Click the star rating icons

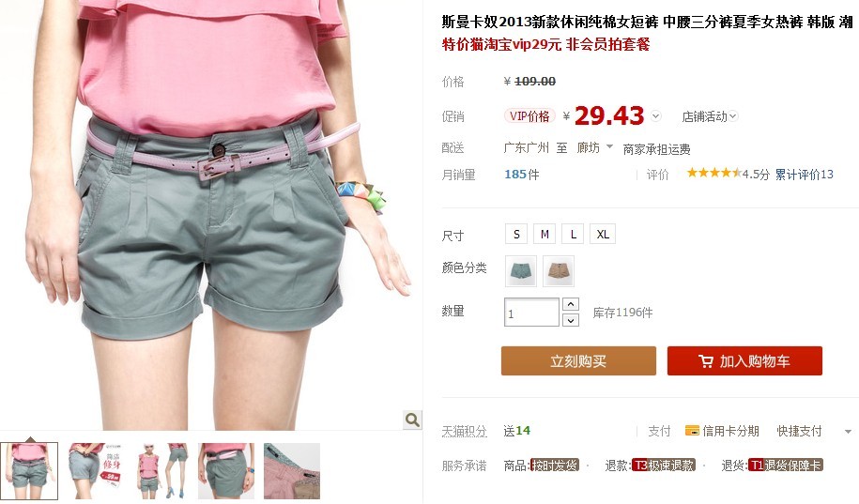[713, 173]
